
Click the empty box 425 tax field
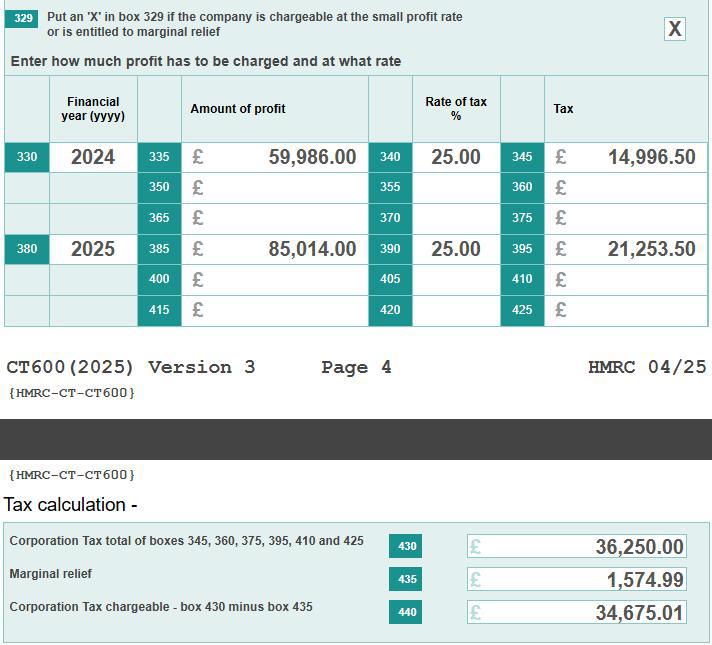click(x=626, y=310)
